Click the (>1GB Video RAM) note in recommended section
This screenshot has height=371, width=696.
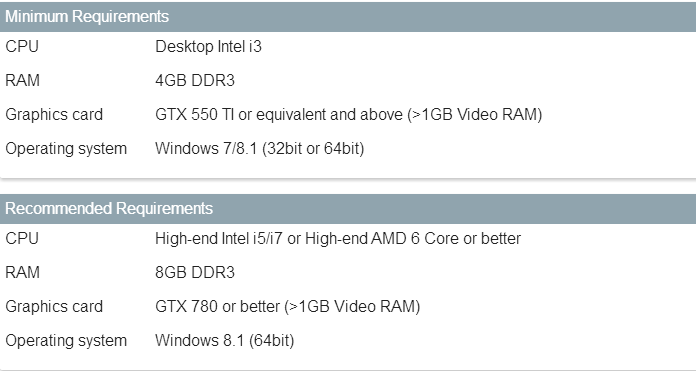[x=352, y=307]
